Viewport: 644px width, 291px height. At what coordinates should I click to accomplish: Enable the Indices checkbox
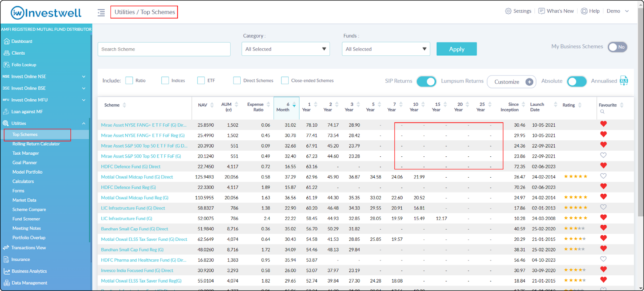(x=165, y=81)
